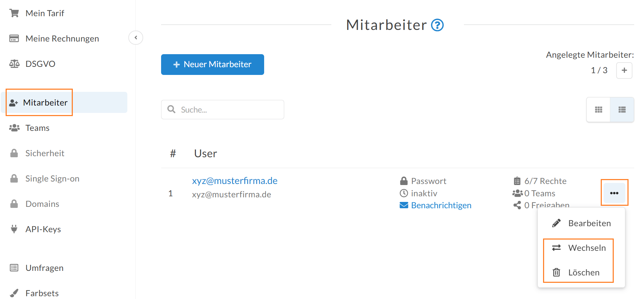Focus the Suche search field

223,109
